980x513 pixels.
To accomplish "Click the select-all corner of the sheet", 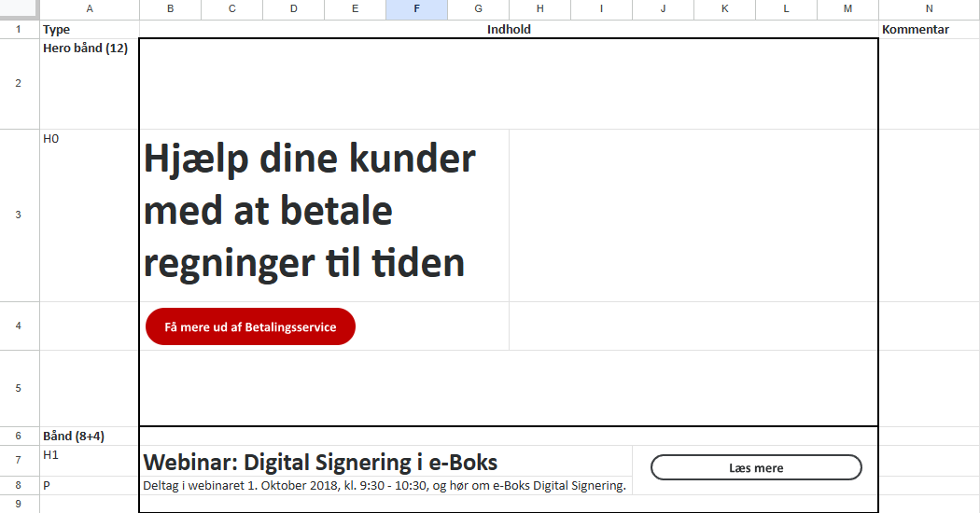I will point(19,9).
